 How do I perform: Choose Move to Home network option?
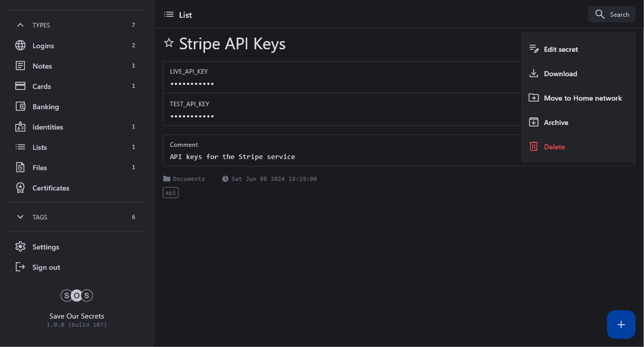click(x=582, y=98)
